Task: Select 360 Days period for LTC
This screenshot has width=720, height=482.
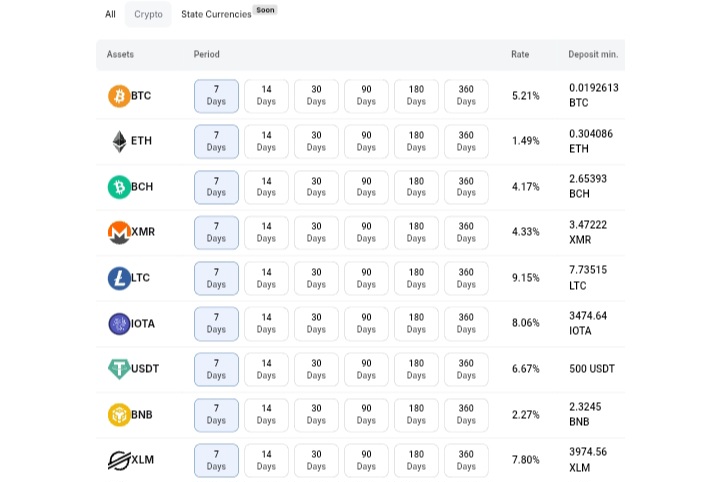Action: 466,278
